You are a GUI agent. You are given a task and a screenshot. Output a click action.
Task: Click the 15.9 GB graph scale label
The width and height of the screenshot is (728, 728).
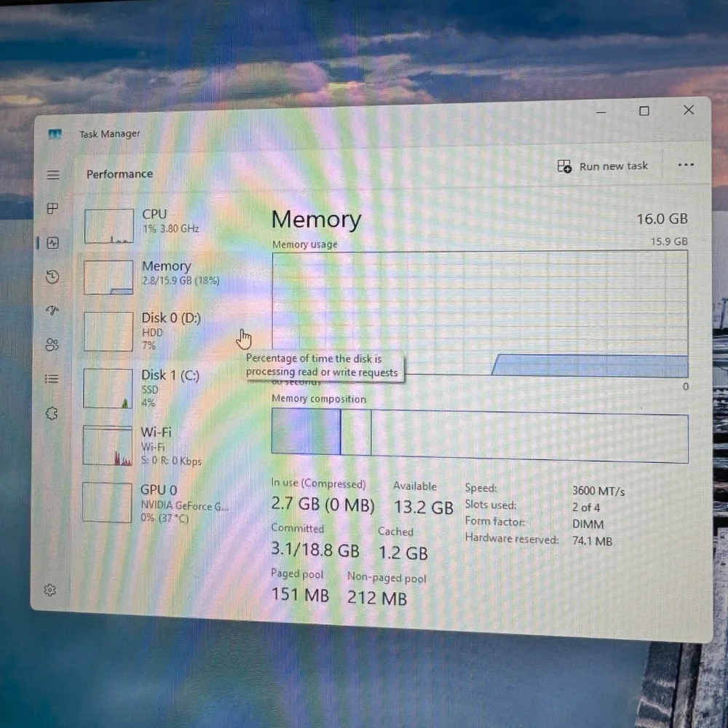[x=668, y=242]
